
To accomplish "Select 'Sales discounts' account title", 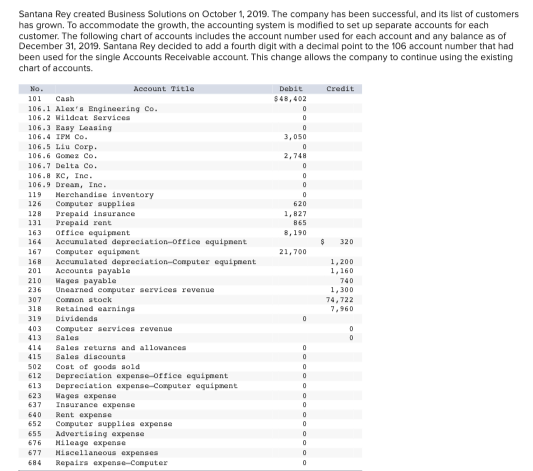I will pyautogui.click(x=90, y=357).
